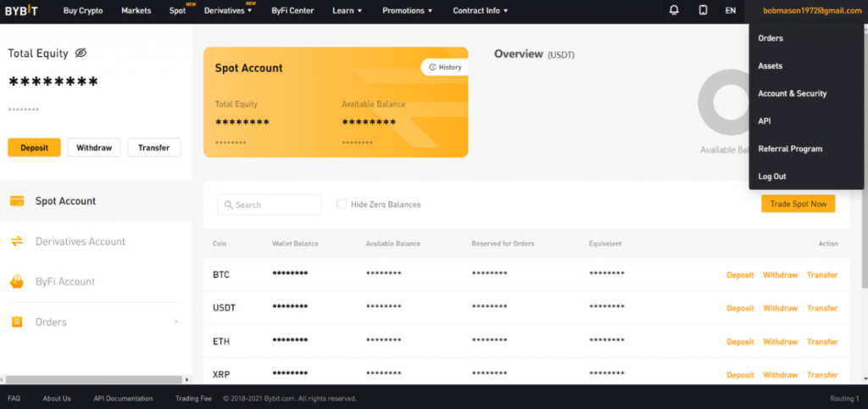This screenshot has height=409, width=868.
Task: Open API Documentation footer link
Action: click(123, 399)
